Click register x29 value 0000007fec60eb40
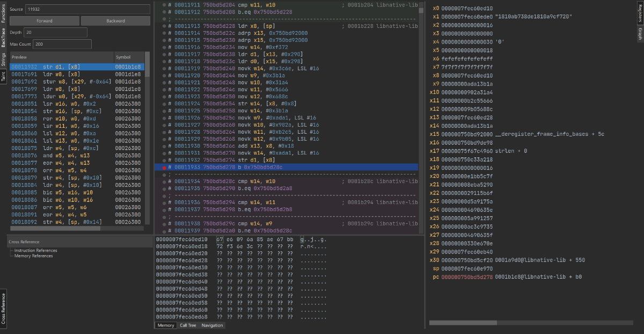Screen dimensions: 644x334 pos(466,252)
